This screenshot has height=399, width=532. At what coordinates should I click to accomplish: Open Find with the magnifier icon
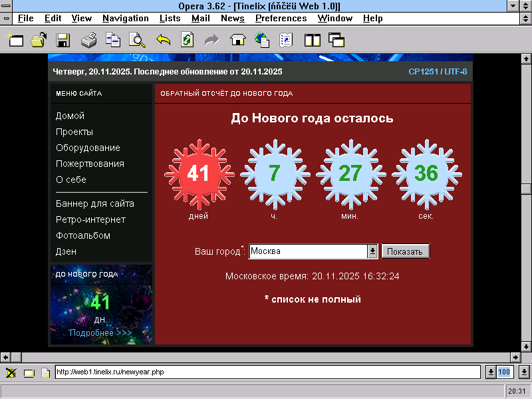[137, 41]
